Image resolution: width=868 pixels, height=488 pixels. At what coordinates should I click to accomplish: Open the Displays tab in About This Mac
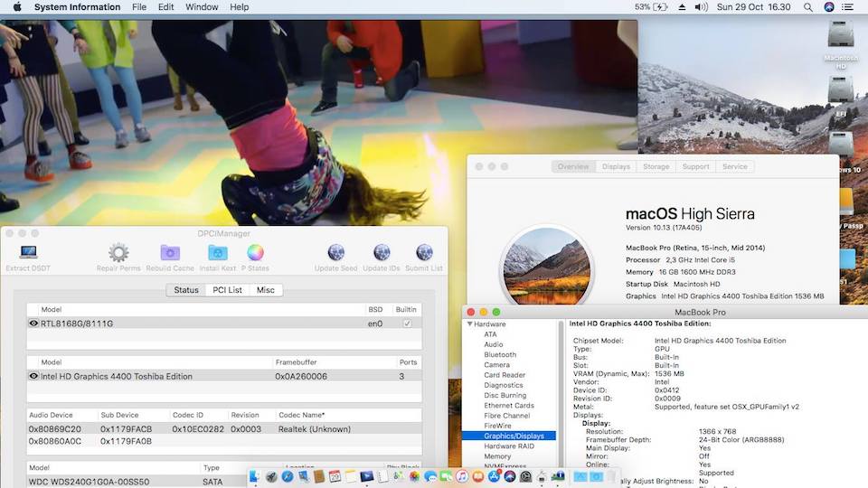pos(616,166)
